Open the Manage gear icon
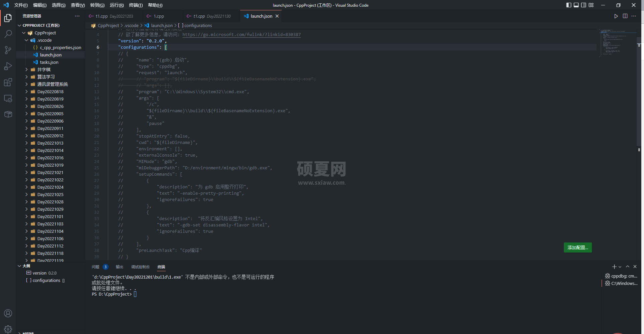The image size is (644, 334). 8,329
